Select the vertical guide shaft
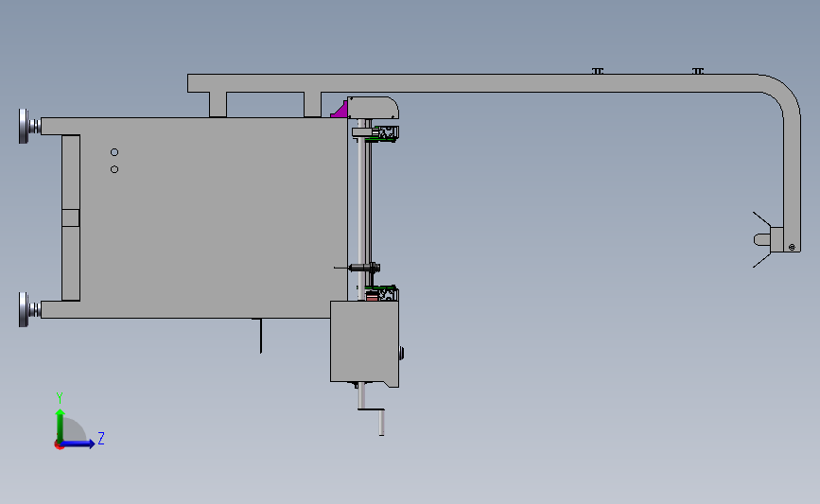The image size is (820, 504). point(361,209)
